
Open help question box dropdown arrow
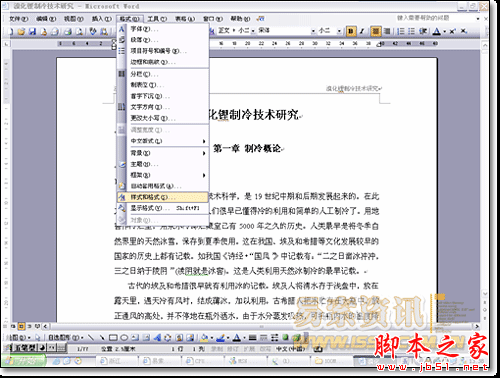478,18
